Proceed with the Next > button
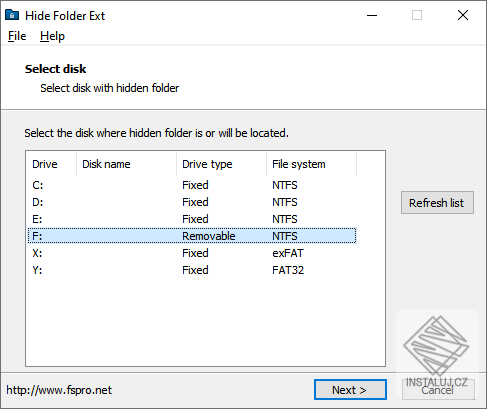This screenshot has width=487, height=409. click(x=350, y=390)
